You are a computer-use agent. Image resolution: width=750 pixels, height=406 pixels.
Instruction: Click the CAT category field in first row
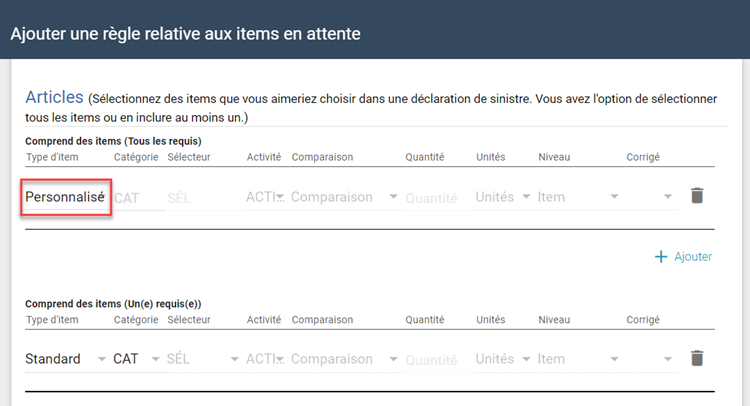(x=137, y=198)
